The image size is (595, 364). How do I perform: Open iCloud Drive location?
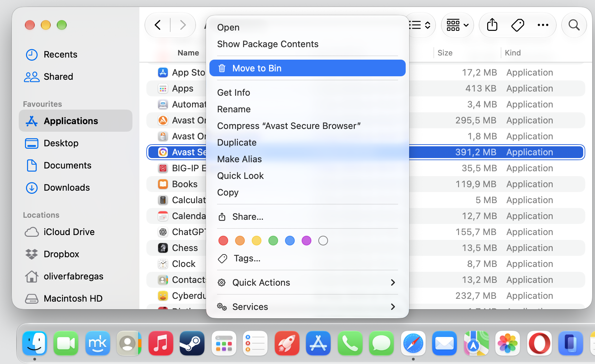pyautogui.click(x=76, y=232)
